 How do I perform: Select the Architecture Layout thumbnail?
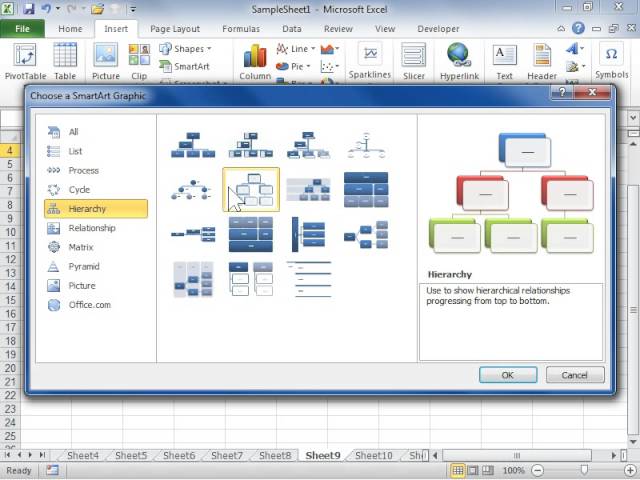pyautogui.click(x=251, y=234)
